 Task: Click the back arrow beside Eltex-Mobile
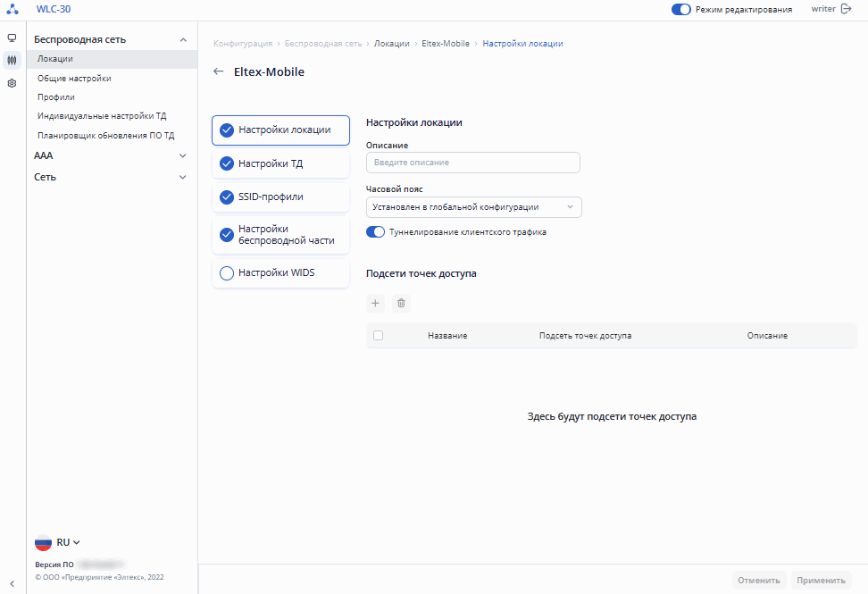(x=219, y=71)
